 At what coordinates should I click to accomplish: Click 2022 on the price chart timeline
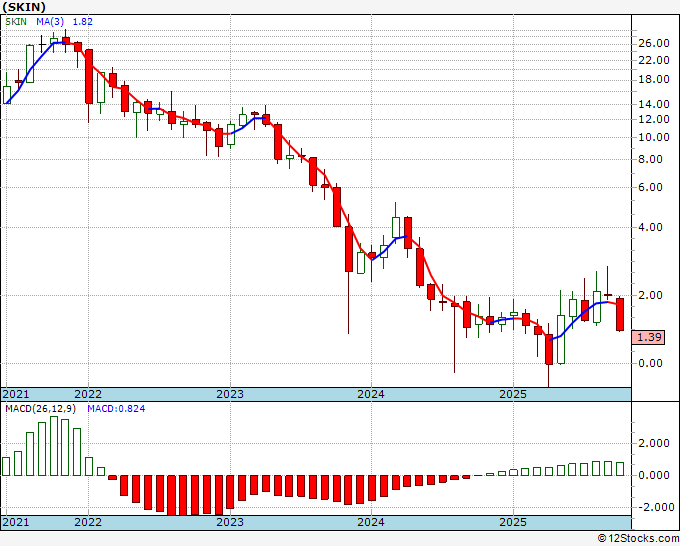[x=88, y=394]
